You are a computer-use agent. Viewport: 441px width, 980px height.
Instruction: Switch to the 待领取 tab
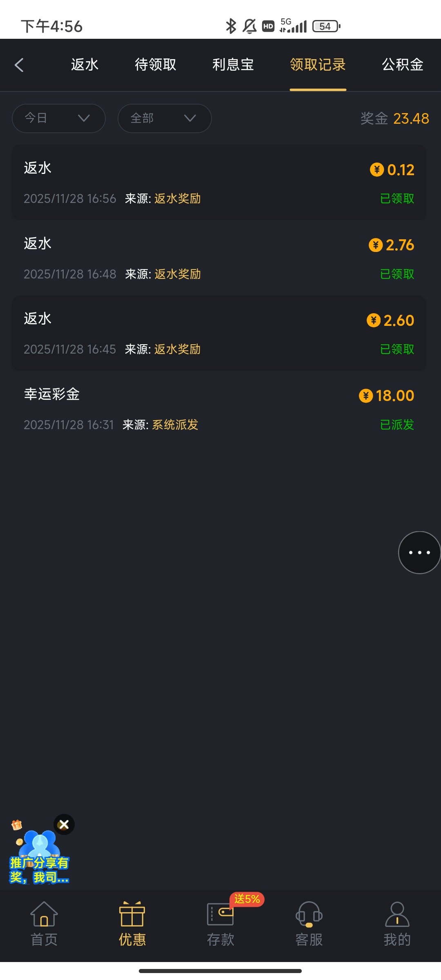(156, 65)
